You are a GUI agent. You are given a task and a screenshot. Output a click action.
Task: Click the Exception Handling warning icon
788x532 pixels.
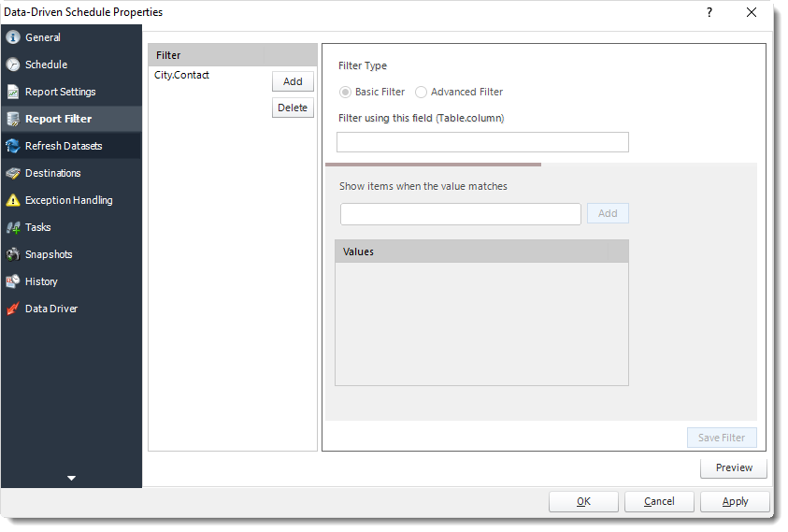click(x=13, y=200)
